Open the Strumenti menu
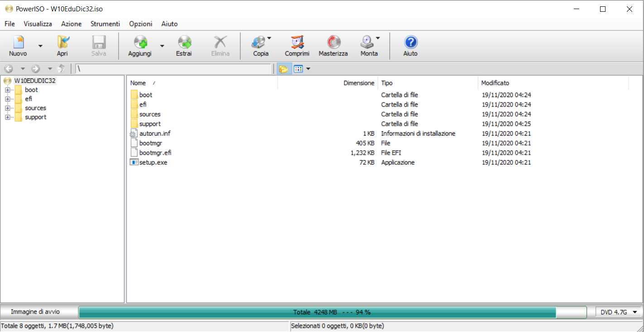This screenshot has width=644, height=332. [x=105, y=24]
